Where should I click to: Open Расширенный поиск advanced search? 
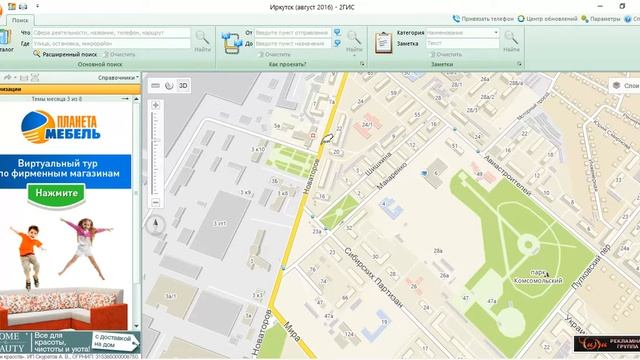coord(66,54)
